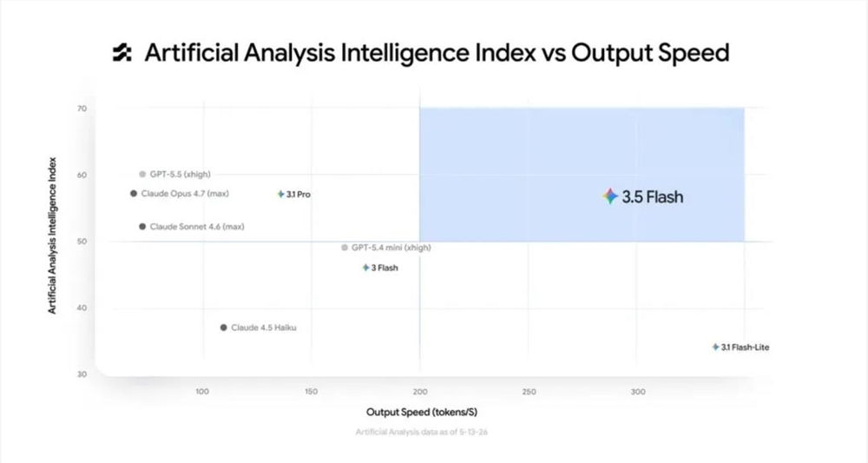Select the GPT-5.4 mini (xhigh) dot

point(345,248)
